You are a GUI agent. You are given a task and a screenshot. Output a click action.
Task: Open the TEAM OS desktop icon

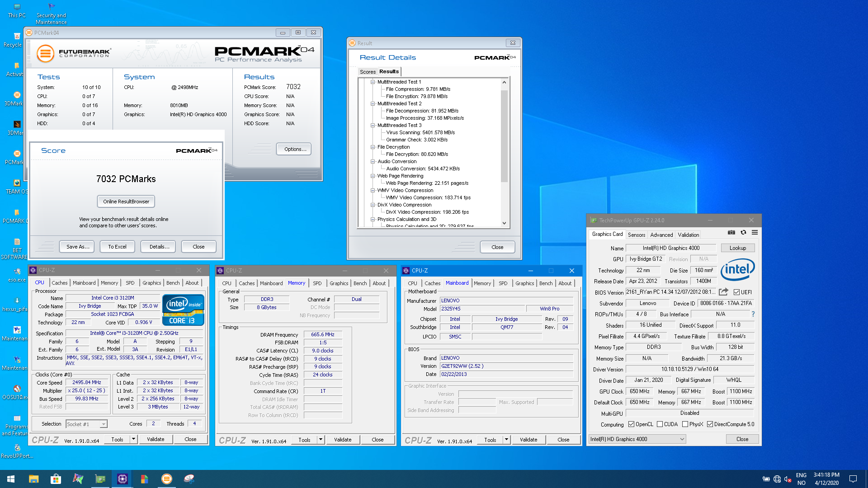click(16, 187)
